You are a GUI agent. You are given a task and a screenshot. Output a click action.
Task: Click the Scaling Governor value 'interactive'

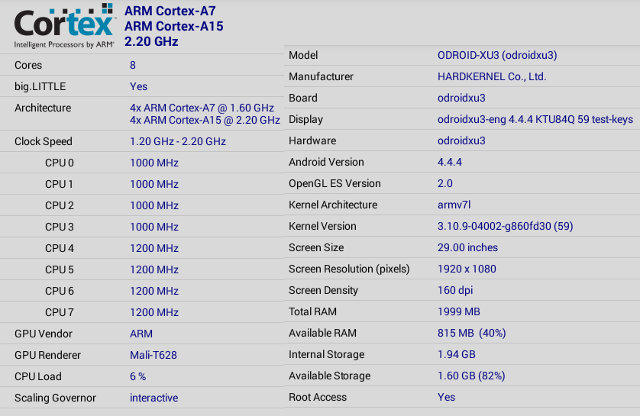point(154,398)
